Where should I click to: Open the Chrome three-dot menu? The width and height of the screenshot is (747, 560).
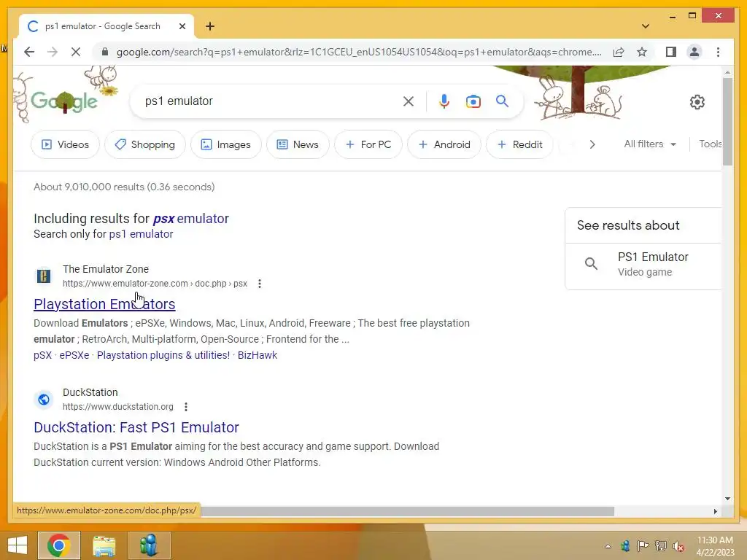pyautogui.click(x=718, y=52)
